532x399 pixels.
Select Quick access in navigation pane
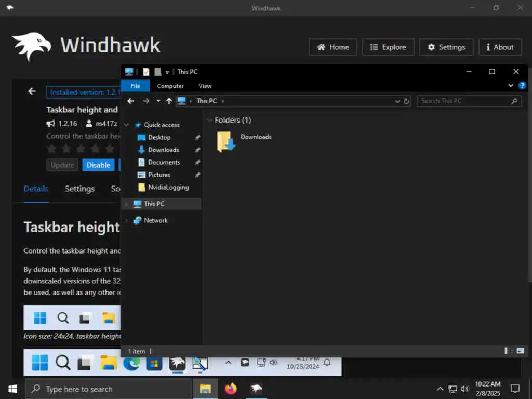click(162, 125)
